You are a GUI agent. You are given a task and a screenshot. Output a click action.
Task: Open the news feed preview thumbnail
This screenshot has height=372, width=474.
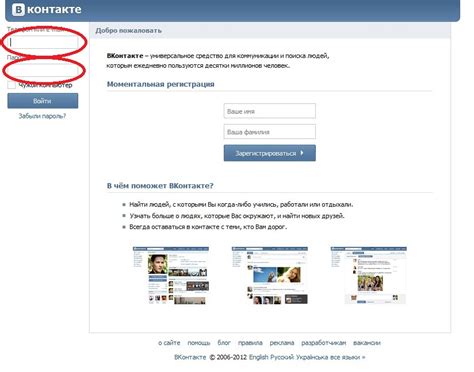(270, 275)
